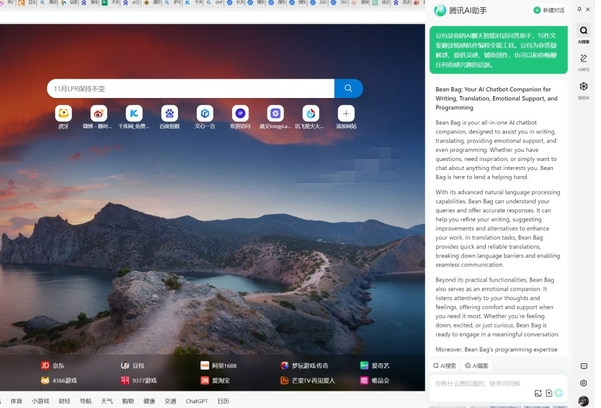Open the 芒果TV再见爱人 link
This screenshot has width=601, height=408.
click(x=308, y=380)
